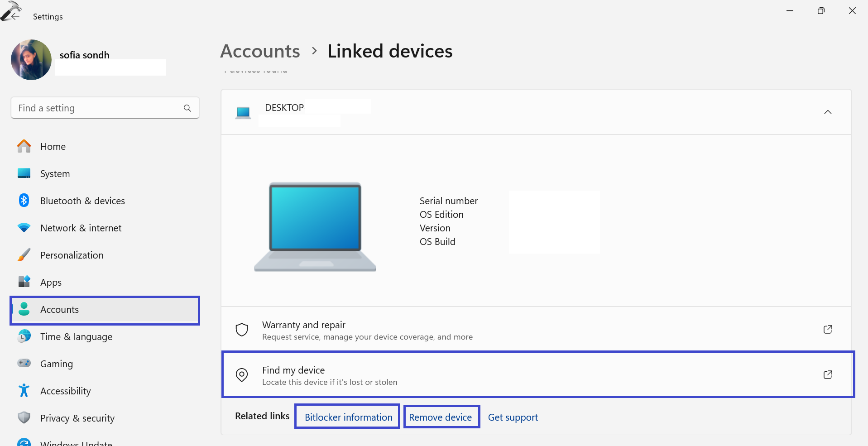
Task: Click the Personalization brush icon
Action: point(24,255)
